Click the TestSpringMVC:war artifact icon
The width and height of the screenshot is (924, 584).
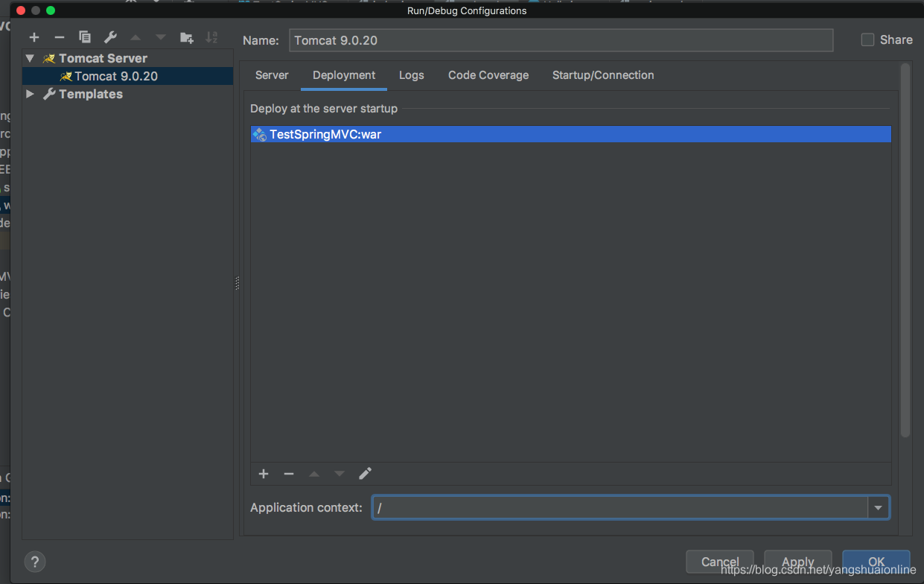pos(259,134)
